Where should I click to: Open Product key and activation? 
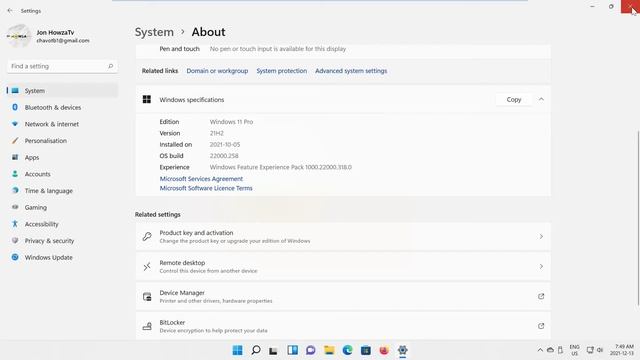coord(343,237)
